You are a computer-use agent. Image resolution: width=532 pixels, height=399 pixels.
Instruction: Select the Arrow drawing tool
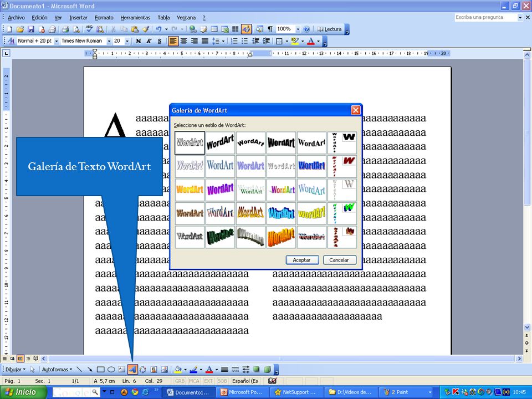(90, 370)
